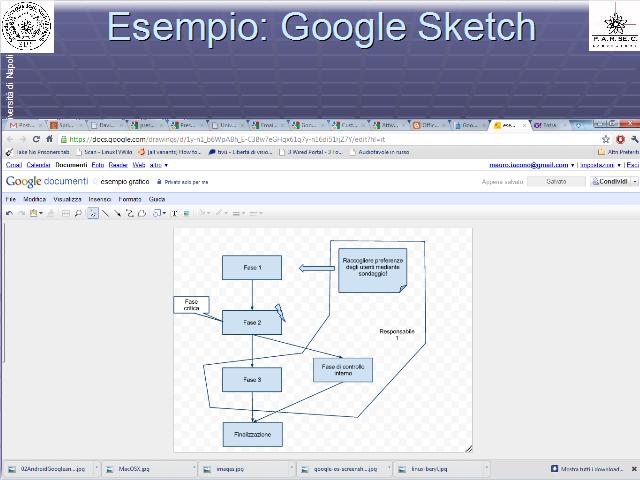Close the downloads bar
The width and height of the screenshot is (640, 480).
point(634,469)
